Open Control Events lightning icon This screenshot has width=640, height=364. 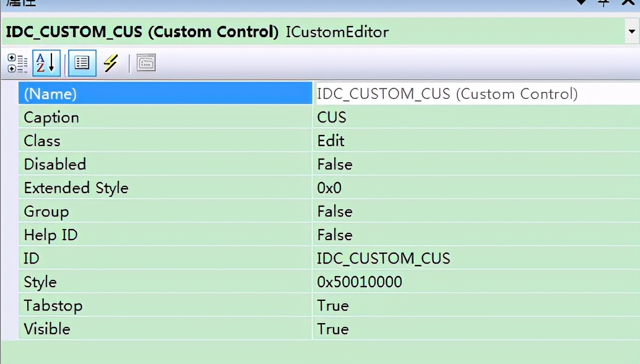(111, 63)
